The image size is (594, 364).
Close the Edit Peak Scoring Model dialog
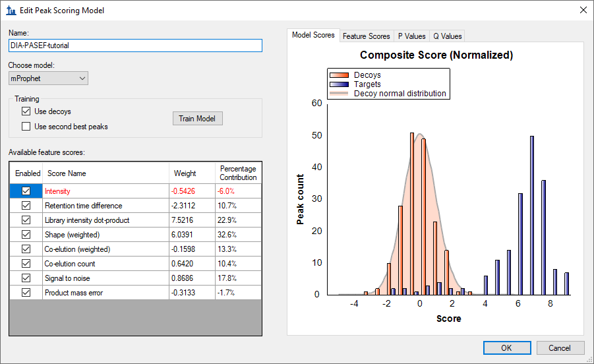tap(583, 11)
